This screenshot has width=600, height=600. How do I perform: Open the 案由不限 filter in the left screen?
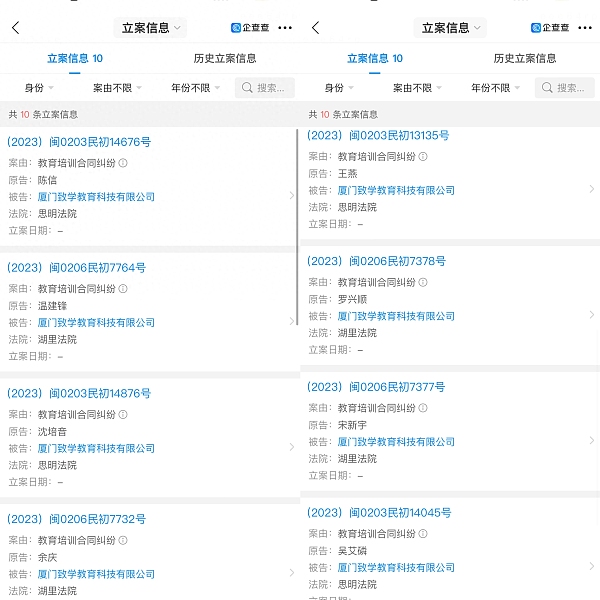(117, 88)
